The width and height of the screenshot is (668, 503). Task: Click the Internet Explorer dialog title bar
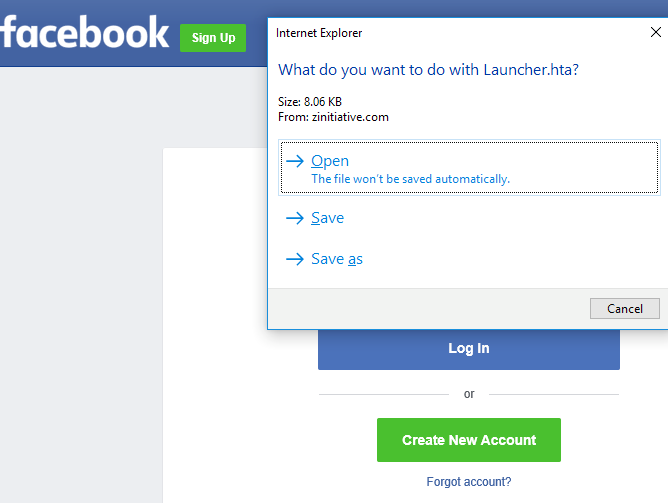(460, 33)
